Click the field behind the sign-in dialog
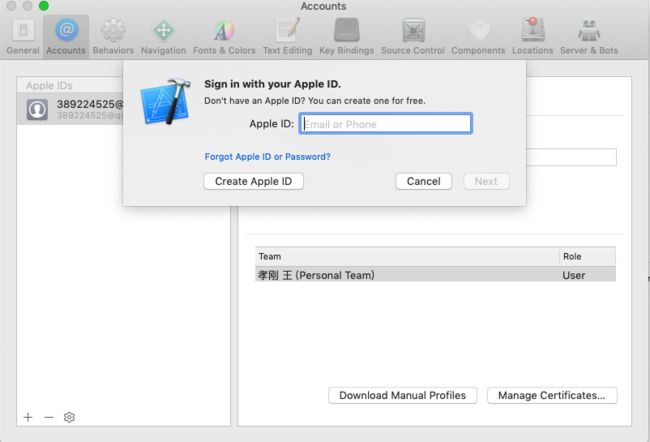650x442 pixels. [571, 157]
